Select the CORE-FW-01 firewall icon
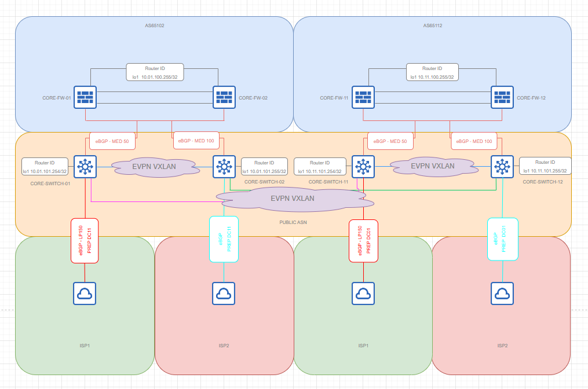Screen dimensions: 588x389 click(85, 98)
